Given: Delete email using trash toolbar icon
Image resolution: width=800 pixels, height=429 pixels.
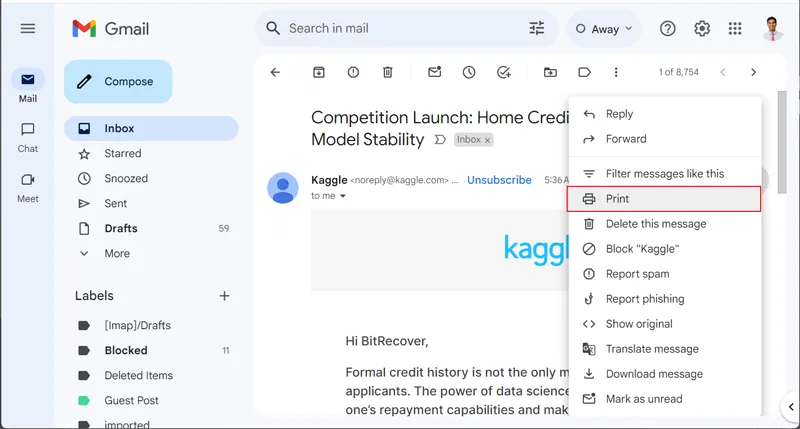Looking at the screenshot, I should click(x=388, y=72).
